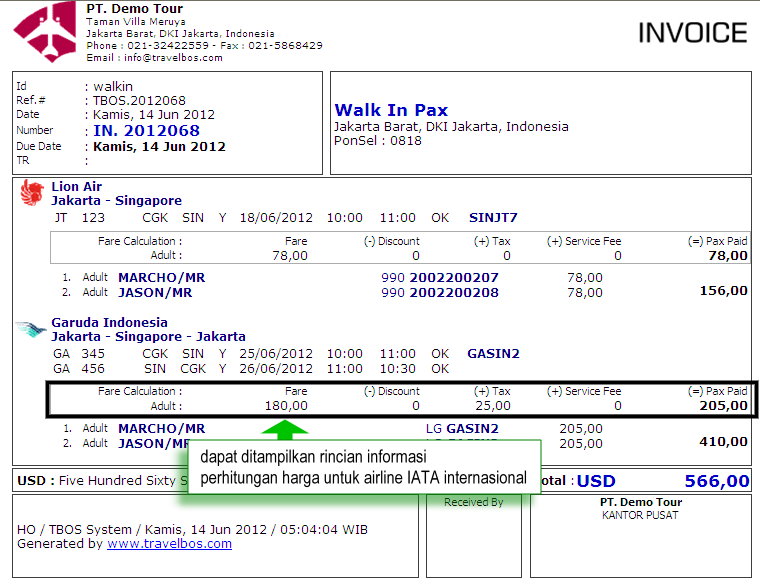Click the Due Date value Kamis, 14 Jun 2012
This screenshot has height=585, width=760.
pos(159,146)
